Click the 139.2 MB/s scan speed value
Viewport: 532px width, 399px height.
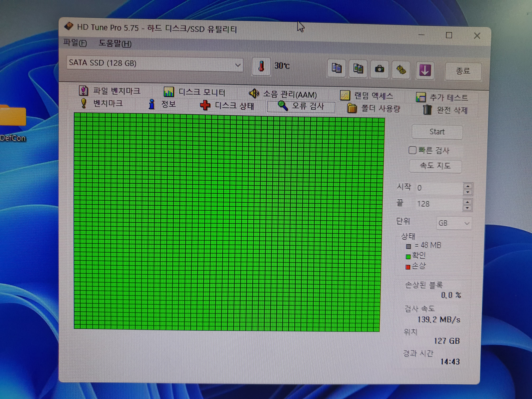439,320
